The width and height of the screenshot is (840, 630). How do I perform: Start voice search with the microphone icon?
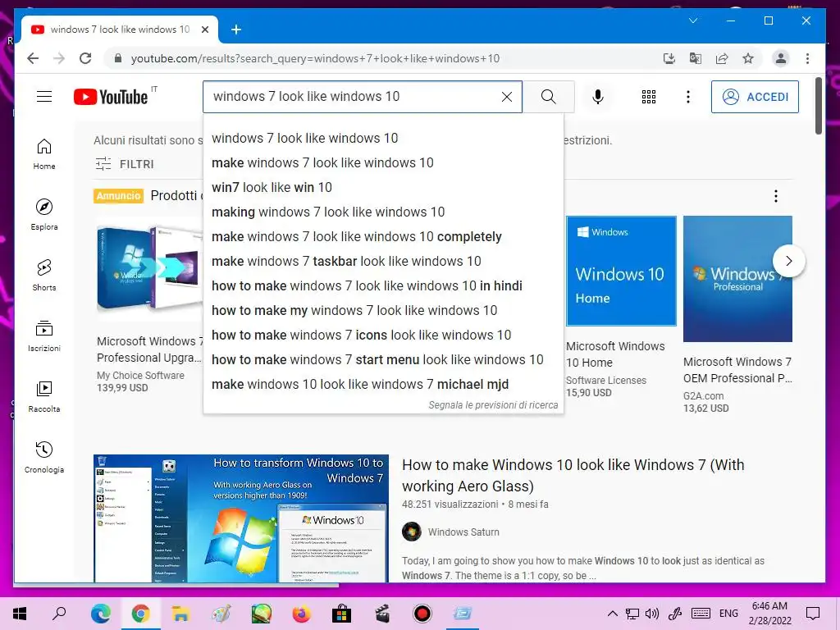598,97
